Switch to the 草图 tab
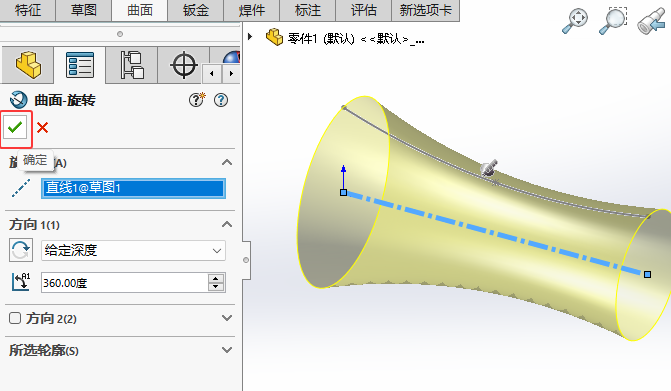This screenshot has width=671, height=391. point(83,10)
